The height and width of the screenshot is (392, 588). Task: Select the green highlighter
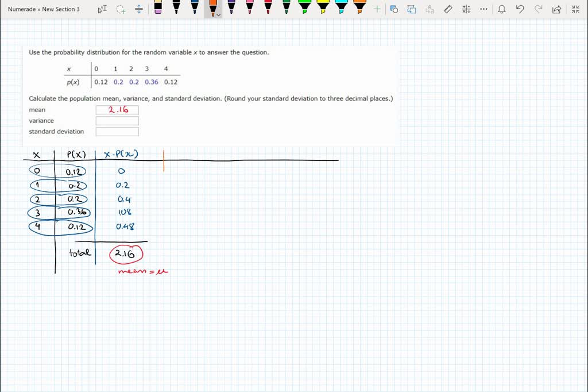[x=304, y=9]
